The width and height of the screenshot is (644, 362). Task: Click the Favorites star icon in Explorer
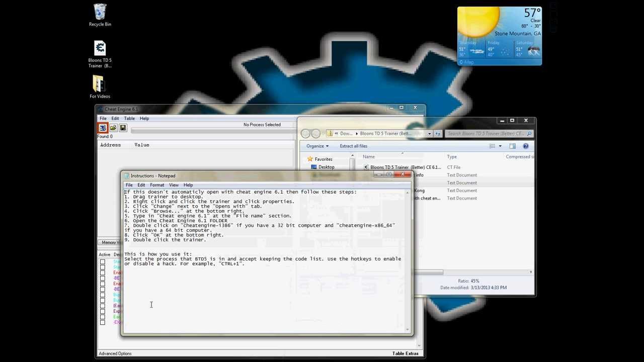(x=310, y=159)
